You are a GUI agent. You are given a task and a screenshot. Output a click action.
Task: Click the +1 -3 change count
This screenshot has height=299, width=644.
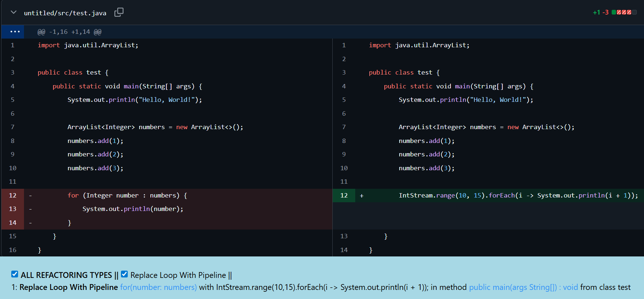coord(600,12)
